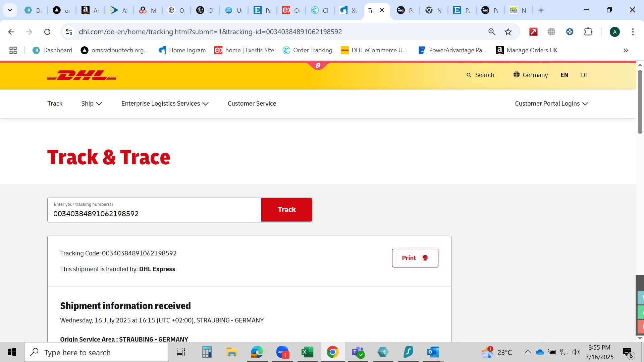
Task: Show more bookmarks chevron
Action: 626,50
